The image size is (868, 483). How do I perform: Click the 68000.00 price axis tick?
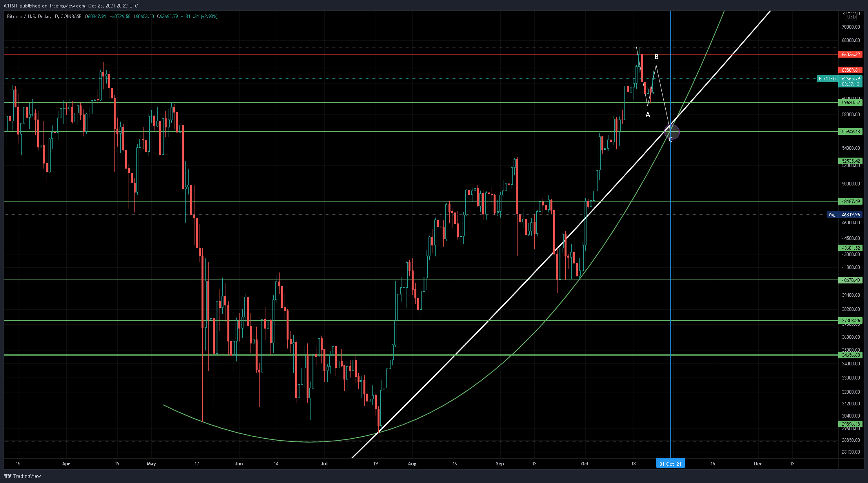pyautogui.click(x=851, y=40)
